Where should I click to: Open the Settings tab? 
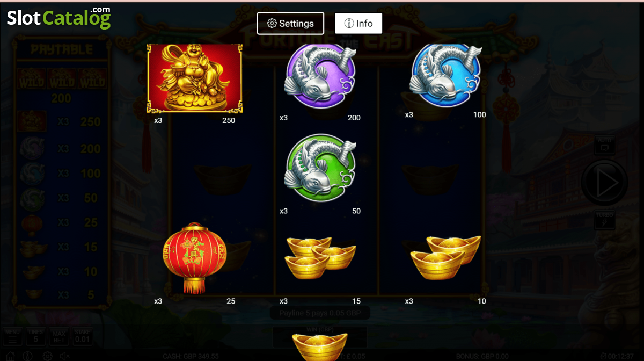click(x=290, y=23)
